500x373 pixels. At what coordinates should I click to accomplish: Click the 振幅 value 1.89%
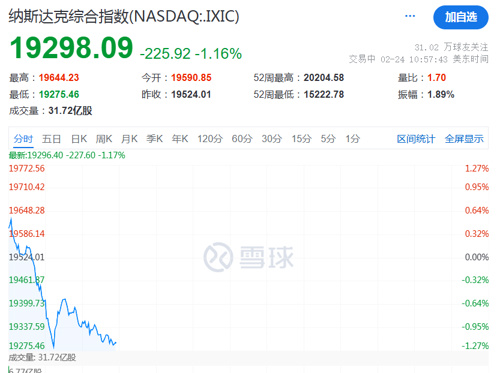(x=441, y=94)
